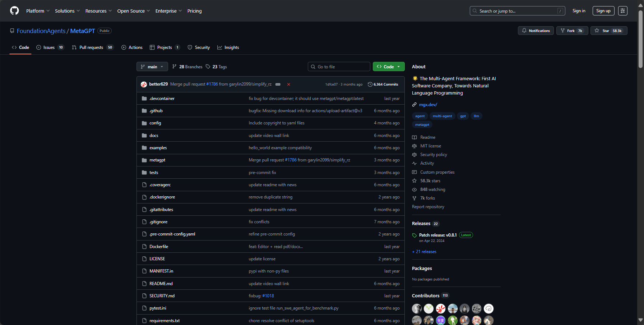Screen dimensions: 644x325
Task: Click the fork icon beside 7k forks
Action: (x=414, y=198)
